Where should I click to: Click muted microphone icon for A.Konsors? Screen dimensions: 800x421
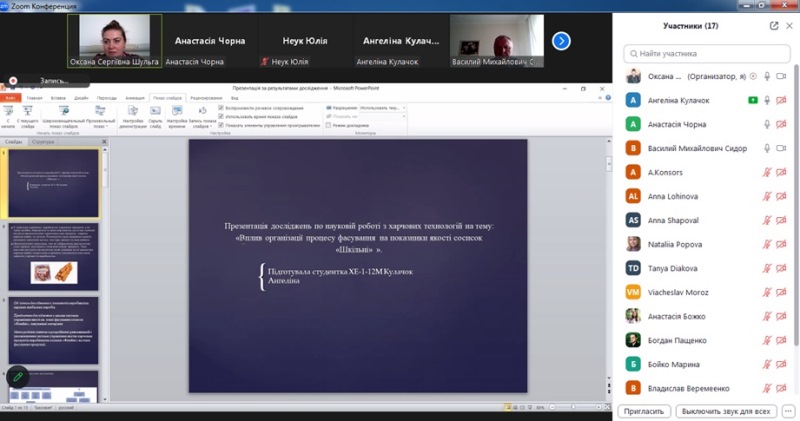pyautogui.click(x=767, y=172)
